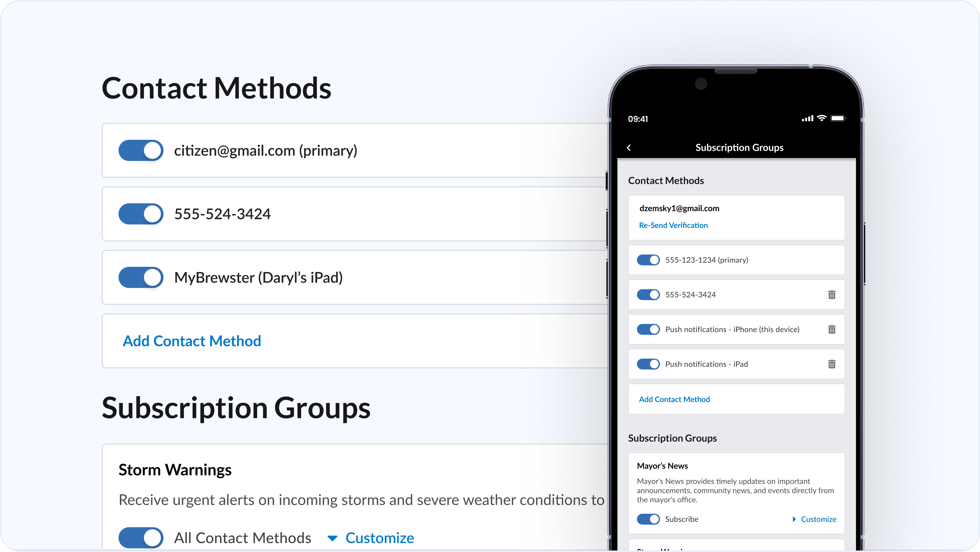Tap the Wi-Fi status icon
The width and height of the screenshot is (980, 552).
(x=822, y=118)
